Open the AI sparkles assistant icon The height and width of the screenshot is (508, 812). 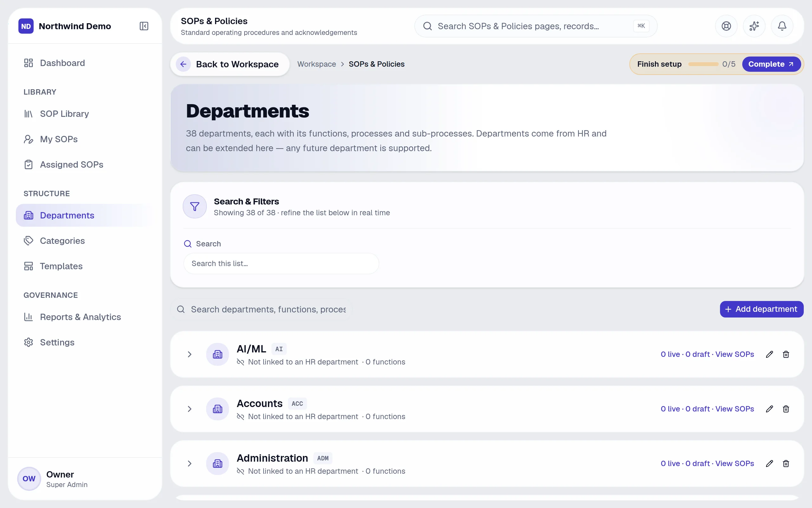[x=754, y=26]
